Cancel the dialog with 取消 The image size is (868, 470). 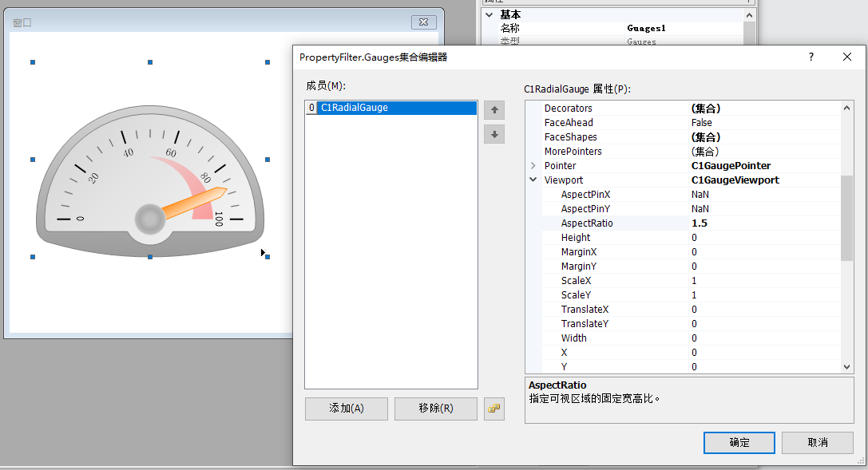point(817,442)
